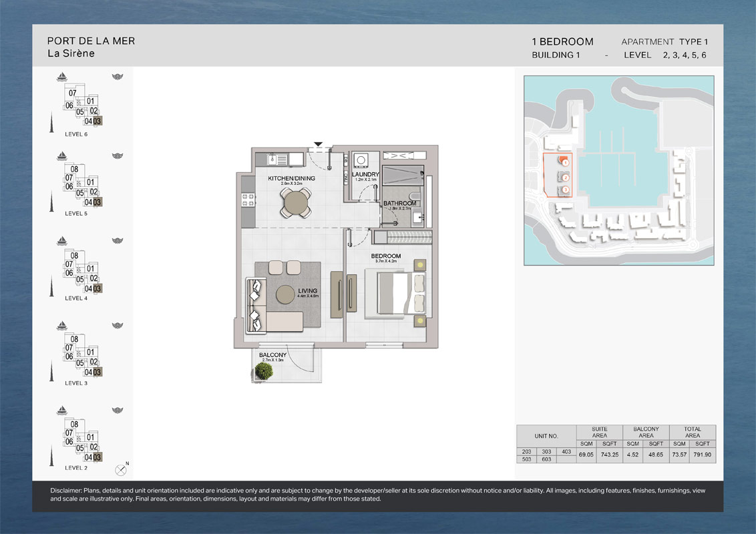Toggle the highlighted unit 03 on Level 6

click(97, 121)
